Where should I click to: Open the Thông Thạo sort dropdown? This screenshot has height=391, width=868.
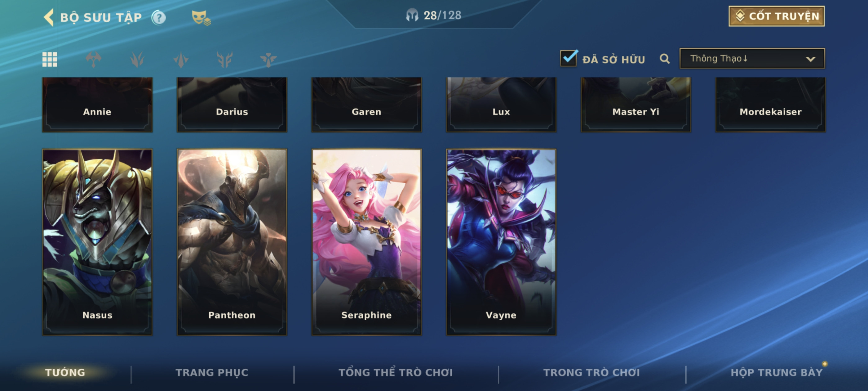coord(752,58)
